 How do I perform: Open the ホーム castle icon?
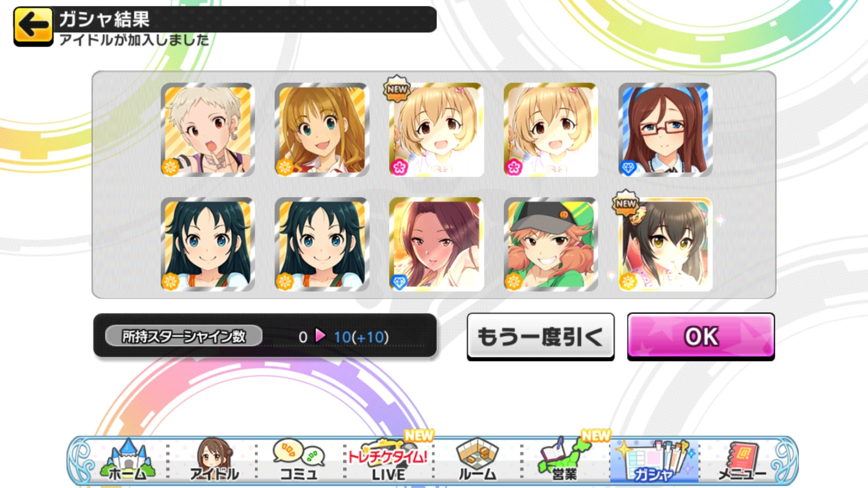127,461
